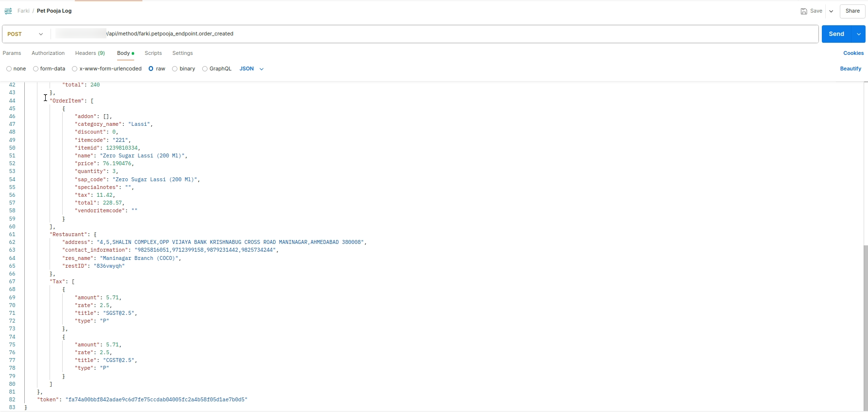
Task: Click the Save floppy disk icon
Action: pyautogui.click(x=804, y=11)
